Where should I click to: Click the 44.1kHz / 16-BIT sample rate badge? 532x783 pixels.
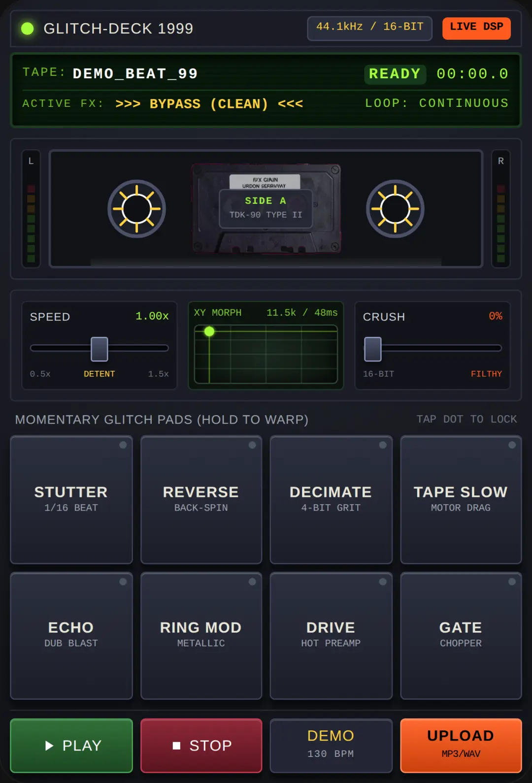(x=369, y=28)
